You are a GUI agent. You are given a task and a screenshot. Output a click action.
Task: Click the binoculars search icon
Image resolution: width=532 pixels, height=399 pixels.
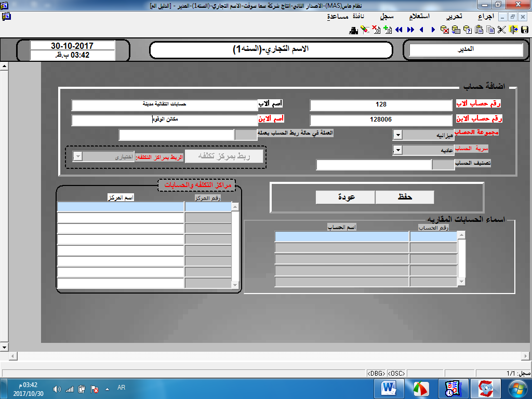354,30
